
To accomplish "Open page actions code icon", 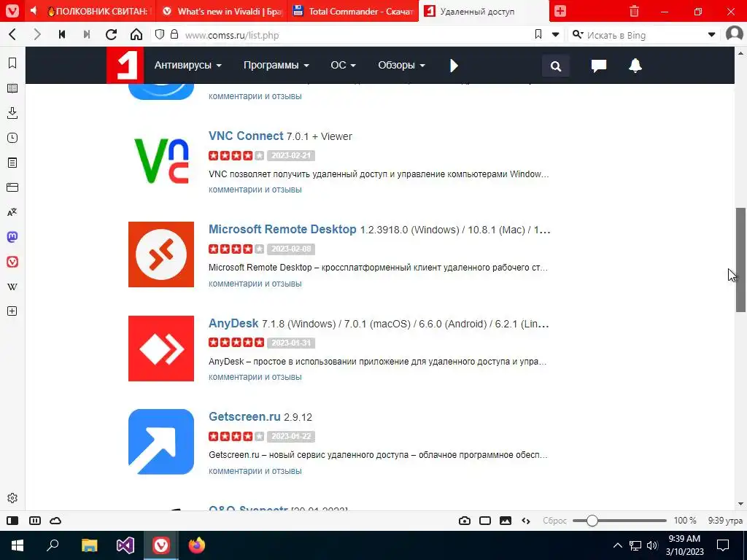I will 526,521.
